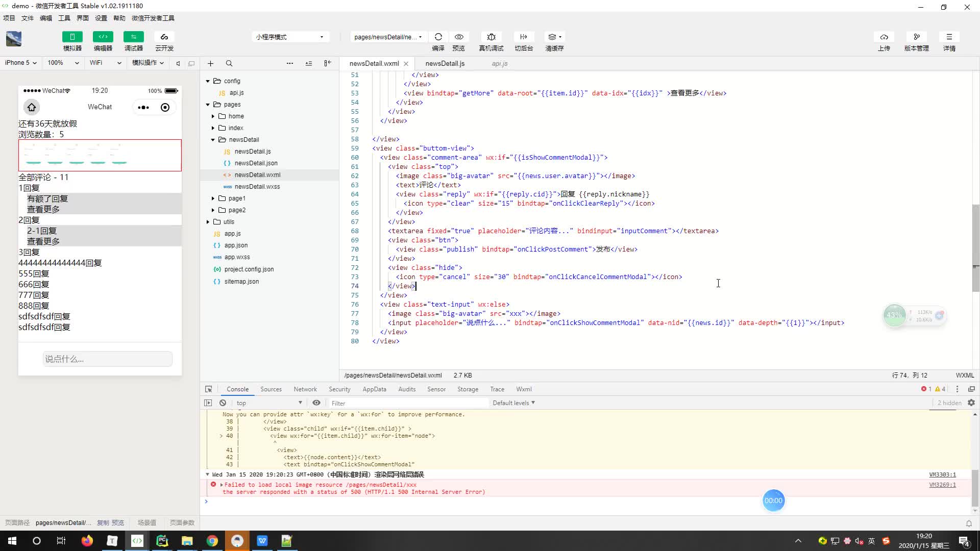
Task: Click the 2 hidden messages label
Action: 949,403
